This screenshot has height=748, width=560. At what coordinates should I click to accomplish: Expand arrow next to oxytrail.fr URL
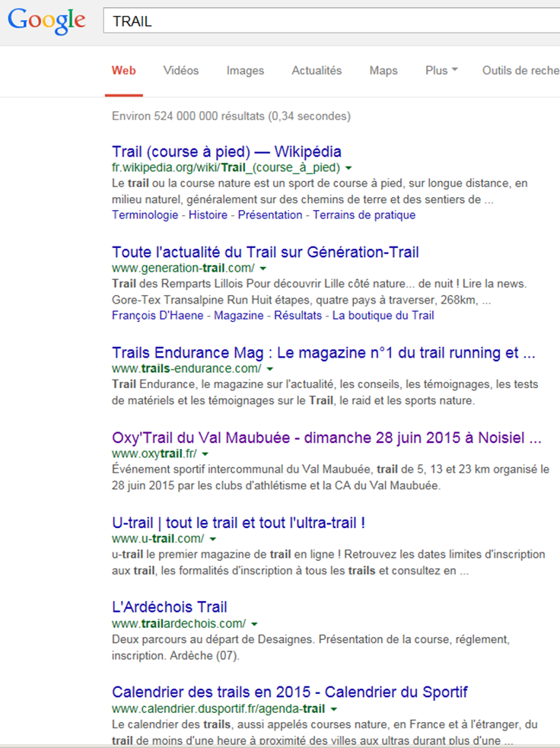click(205, 454)
